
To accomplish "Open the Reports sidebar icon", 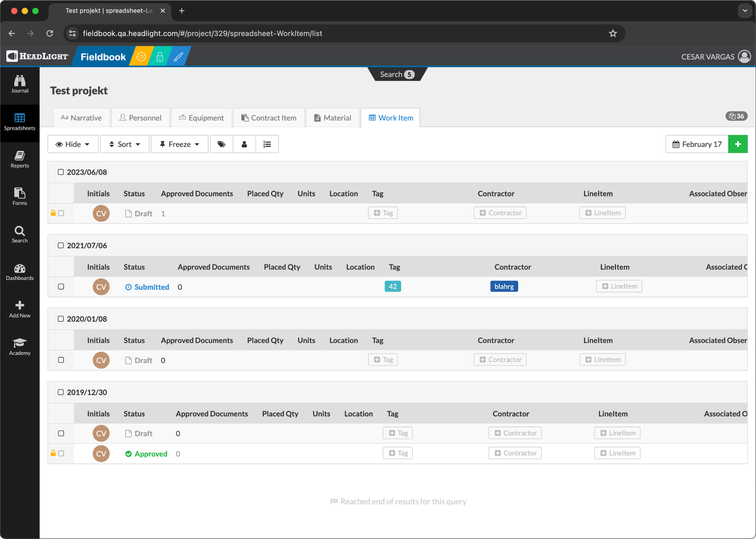I will (x=20, y=159).
